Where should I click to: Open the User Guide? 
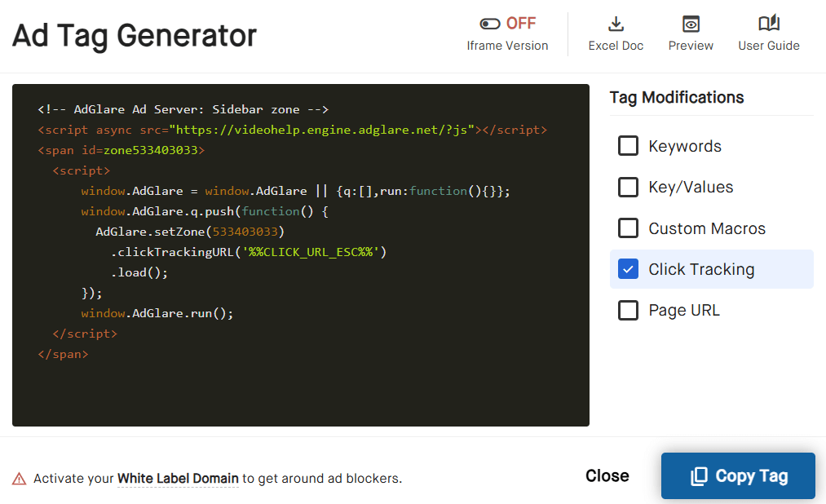click(x=768, y=33)
